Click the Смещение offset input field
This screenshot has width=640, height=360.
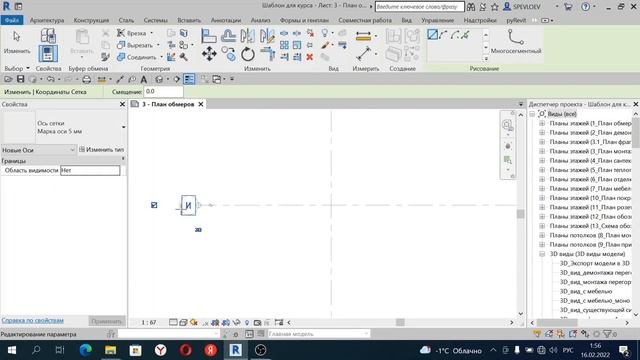click(x=164, y=91)
